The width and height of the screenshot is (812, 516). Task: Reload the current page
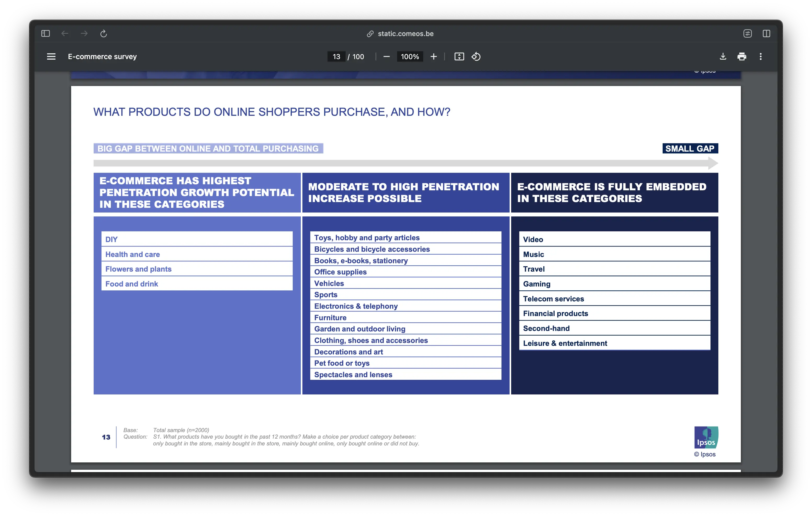[104, 33]
